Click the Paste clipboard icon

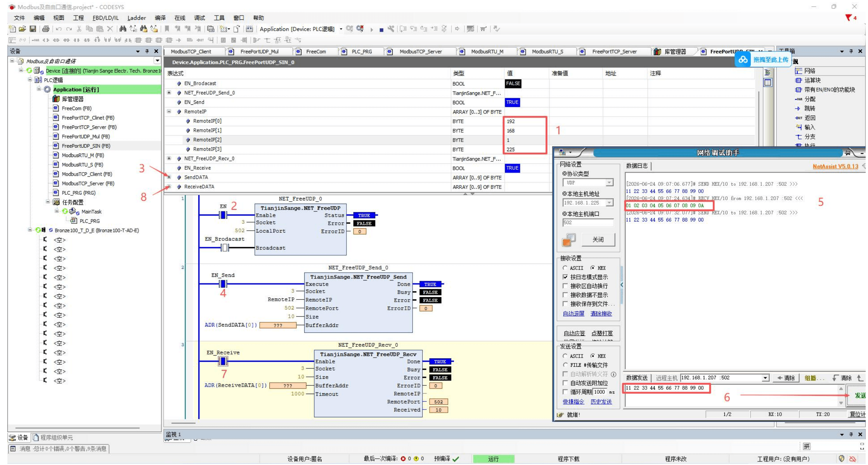[x=100, y=29]
